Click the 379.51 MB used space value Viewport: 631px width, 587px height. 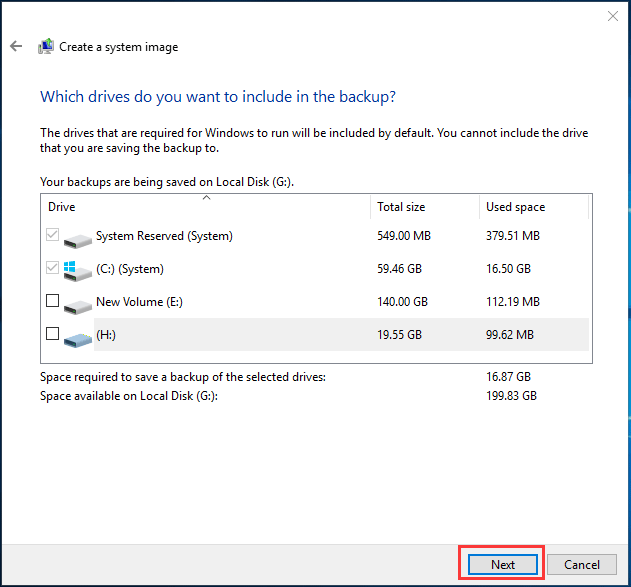(x=513, y=236)
